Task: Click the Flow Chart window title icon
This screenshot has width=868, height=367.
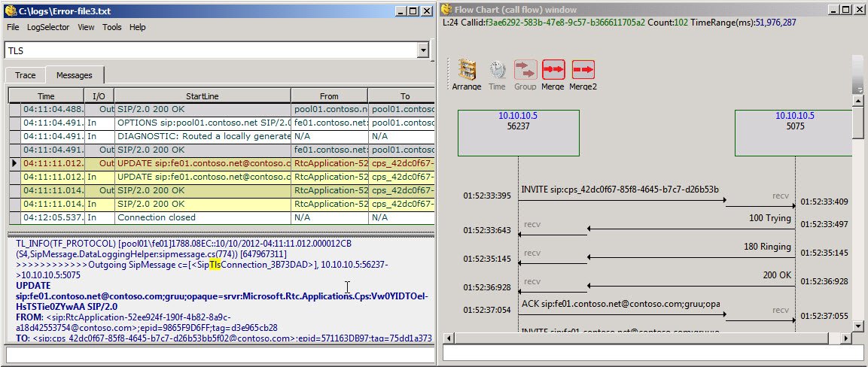Action: pos(446,9)
